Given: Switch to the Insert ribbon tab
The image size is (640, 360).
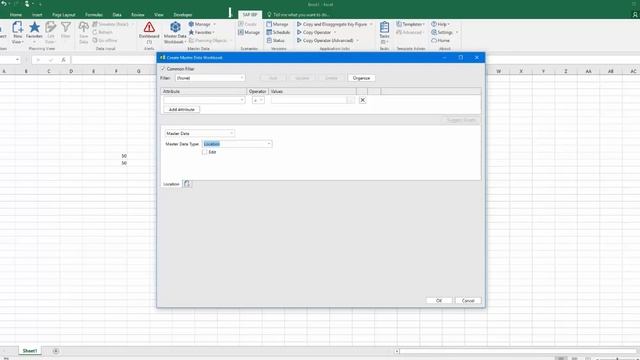Looking at the screenshot, I should [x=37, y=15].
